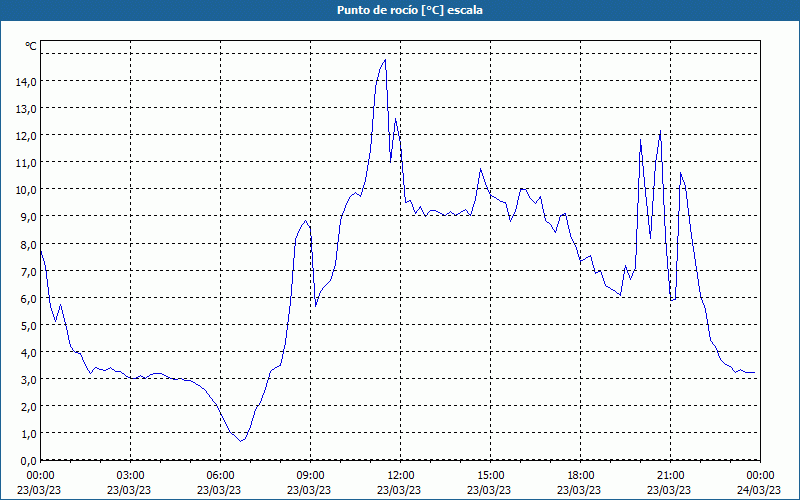Click the 15:00 time axis label

click(x=491, y=476)
